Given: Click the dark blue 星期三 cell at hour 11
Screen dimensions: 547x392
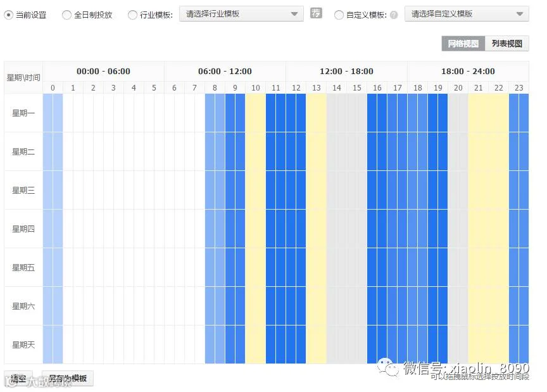Looking at the screenshot, I should tap(275, 190).
